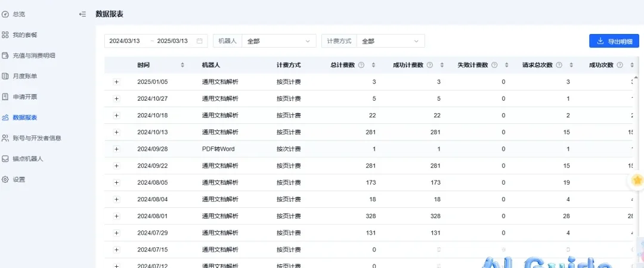This screenshot has width=644, height=268.
Task: Click the 申请开票 invoice icon
Action: (5, 97)
